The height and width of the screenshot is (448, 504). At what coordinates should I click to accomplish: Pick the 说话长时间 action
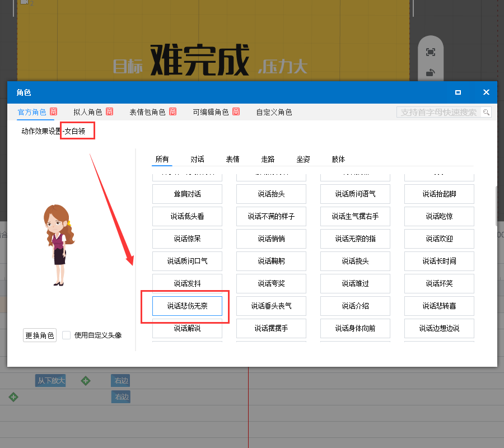pos(439,261)
